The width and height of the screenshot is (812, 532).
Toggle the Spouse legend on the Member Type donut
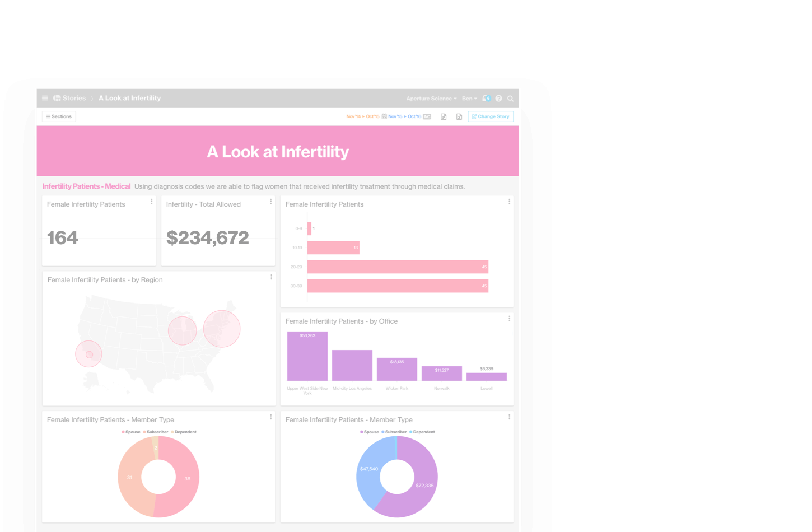point(132,432)
